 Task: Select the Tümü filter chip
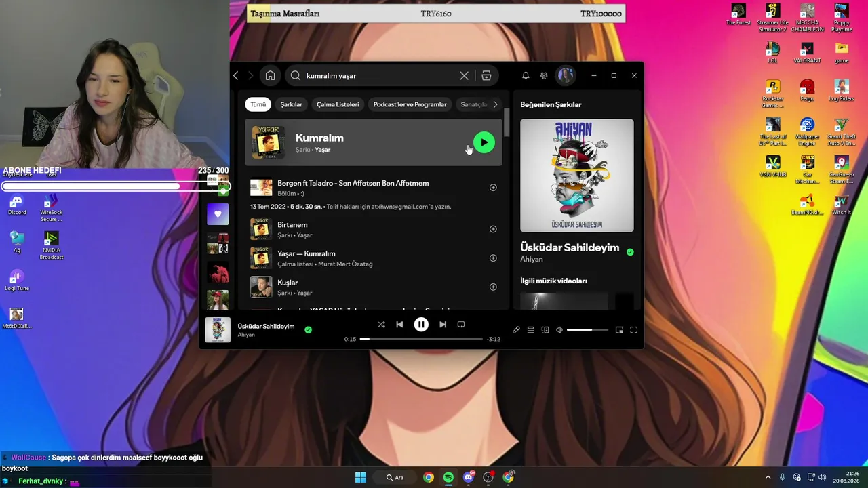click(x=258, y=104)
